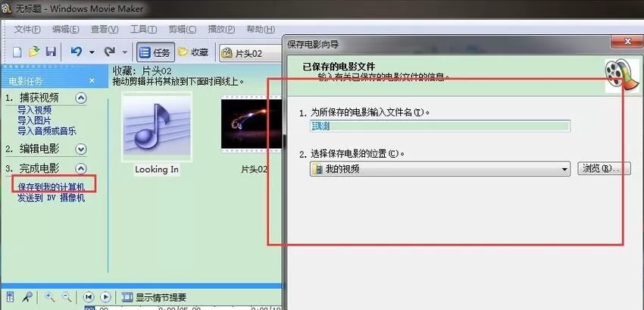Screen dimensions: 644x310
Task: Click the movie file name input field
Action: click(x=440, y=127)
